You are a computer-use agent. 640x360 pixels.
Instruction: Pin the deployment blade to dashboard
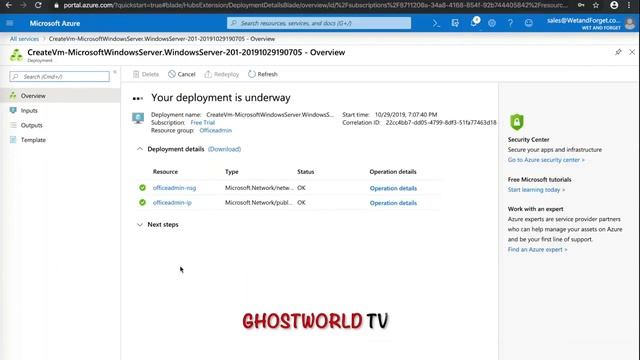[x=618, y=52]
